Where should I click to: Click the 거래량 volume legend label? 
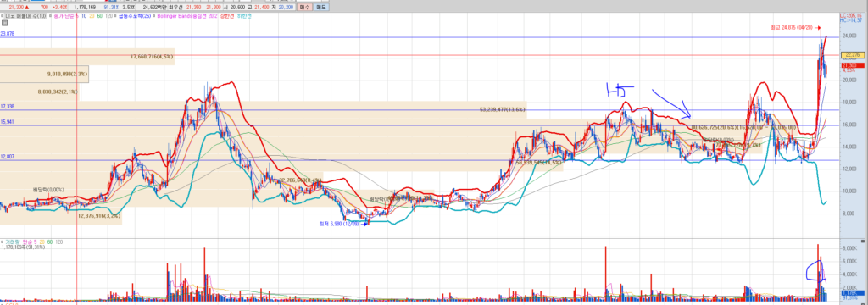point(12,242)
